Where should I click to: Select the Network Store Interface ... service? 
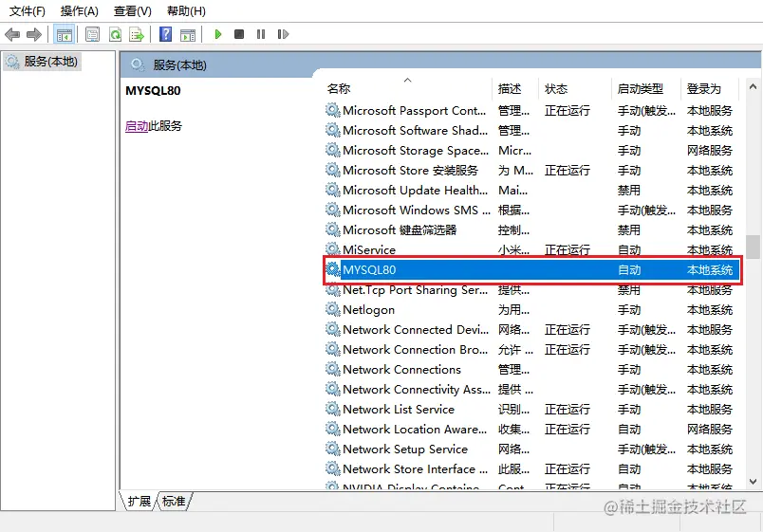[x=531, y=469]
